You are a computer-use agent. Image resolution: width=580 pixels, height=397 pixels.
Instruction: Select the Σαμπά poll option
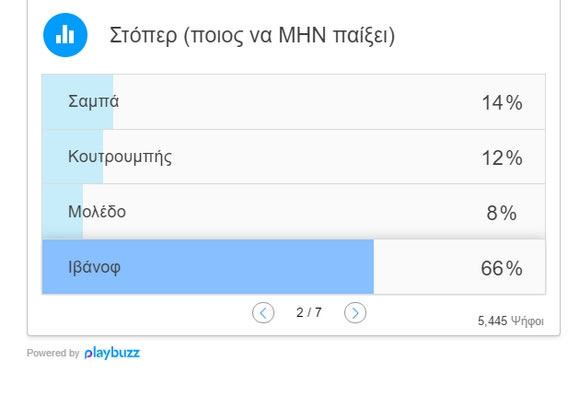click(x=294, y=102)
